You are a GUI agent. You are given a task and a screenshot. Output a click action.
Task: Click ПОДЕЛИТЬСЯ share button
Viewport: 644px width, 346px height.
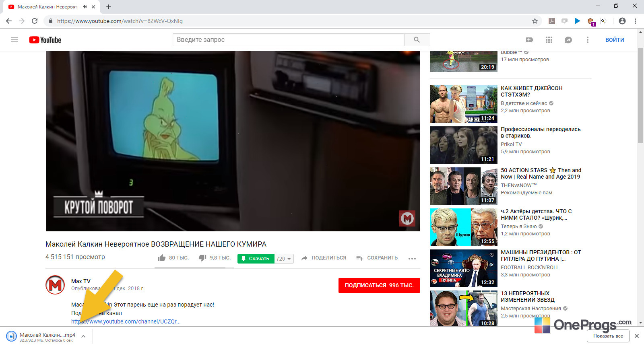tap(324, 258)
